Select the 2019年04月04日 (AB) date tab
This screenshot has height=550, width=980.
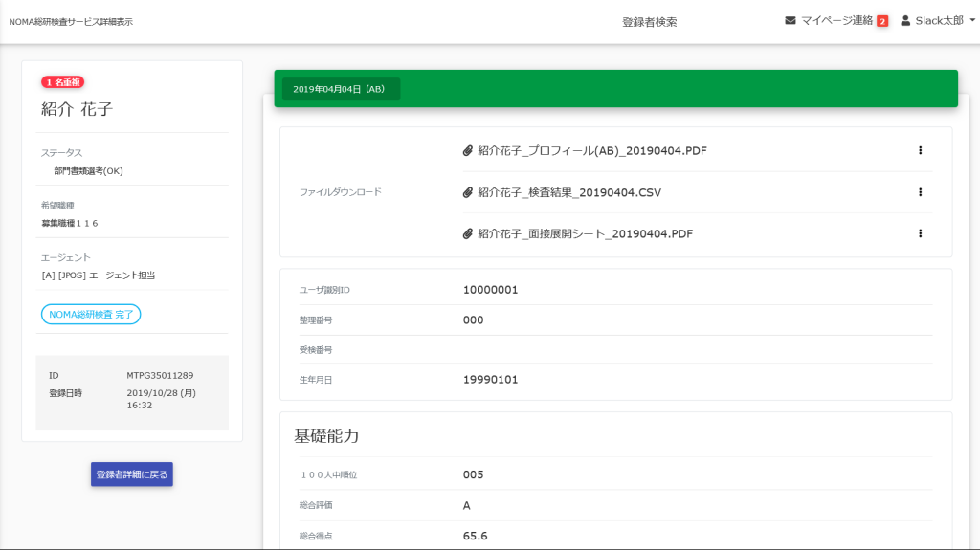pos(341,89)
